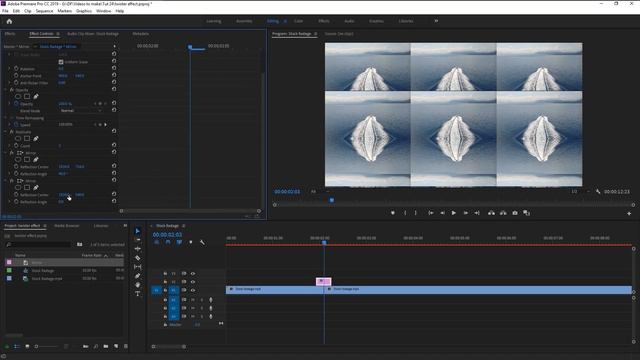Click the Home icon
This screenshot has height=360, width=640.
(9, 21)
